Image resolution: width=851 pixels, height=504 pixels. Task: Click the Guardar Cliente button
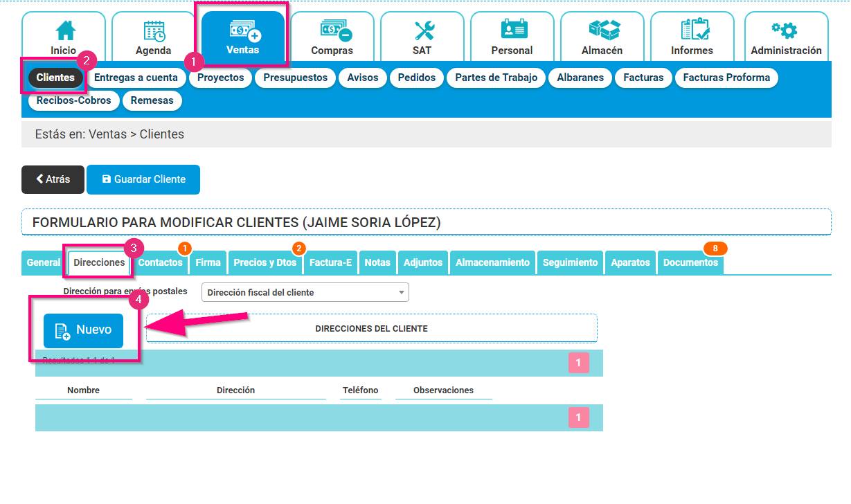[x=143, y=179]
